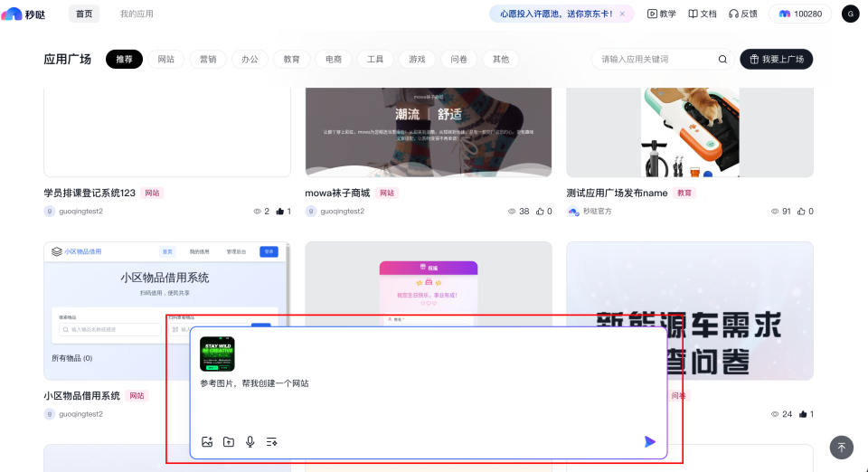Click the prompt optimize list icon

pos(271,441)
